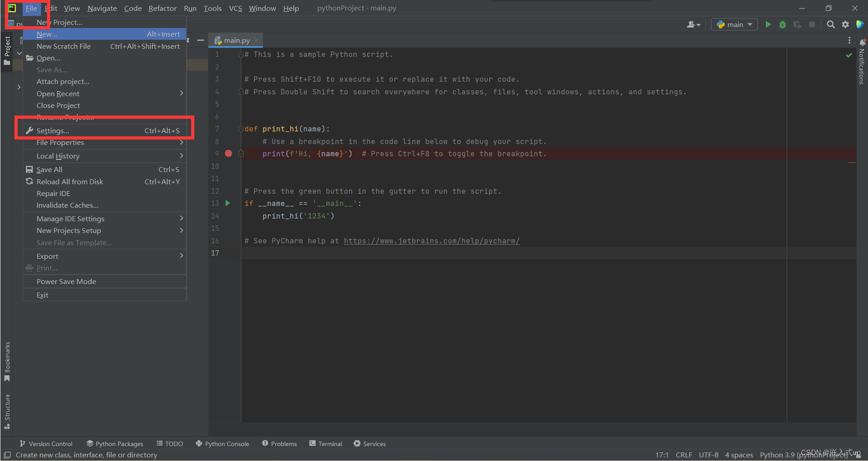The width and height of the screenshot is (868, 461).
Task: Open the Structure tool window
Action: pyautogui.click(x=7, y=411)
